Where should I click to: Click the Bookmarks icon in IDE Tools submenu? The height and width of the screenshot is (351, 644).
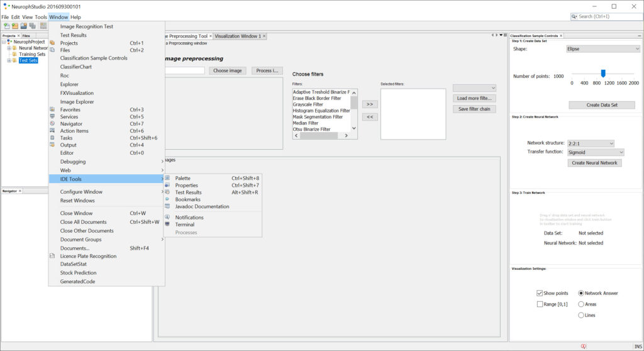[167, 199]
